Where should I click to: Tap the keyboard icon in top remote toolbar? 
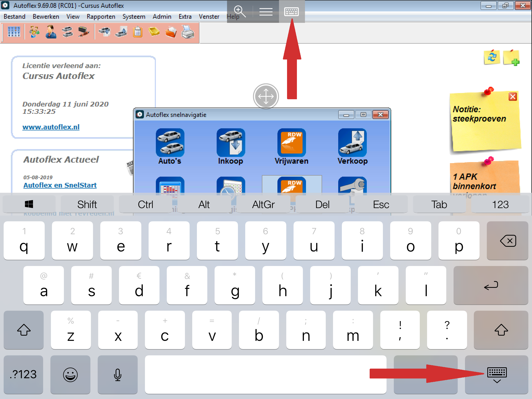pyautogui.click(x=291, y=11)
